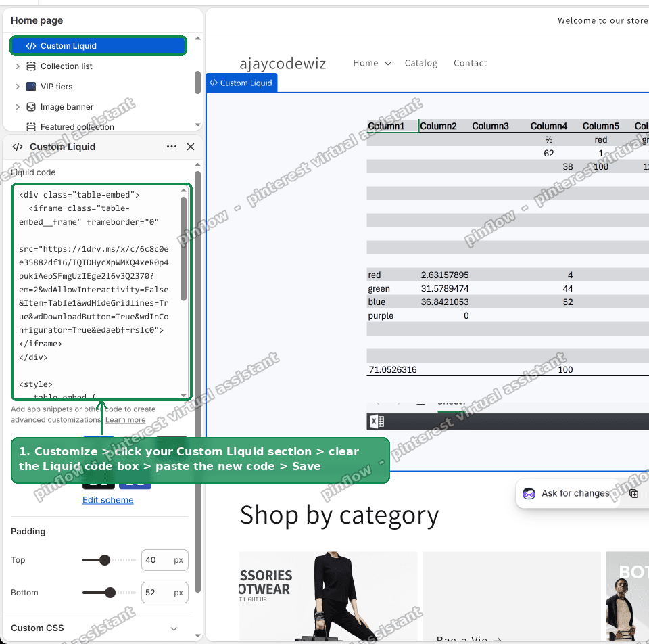Click the copy icon beside Ask for changes

(633, 493)
